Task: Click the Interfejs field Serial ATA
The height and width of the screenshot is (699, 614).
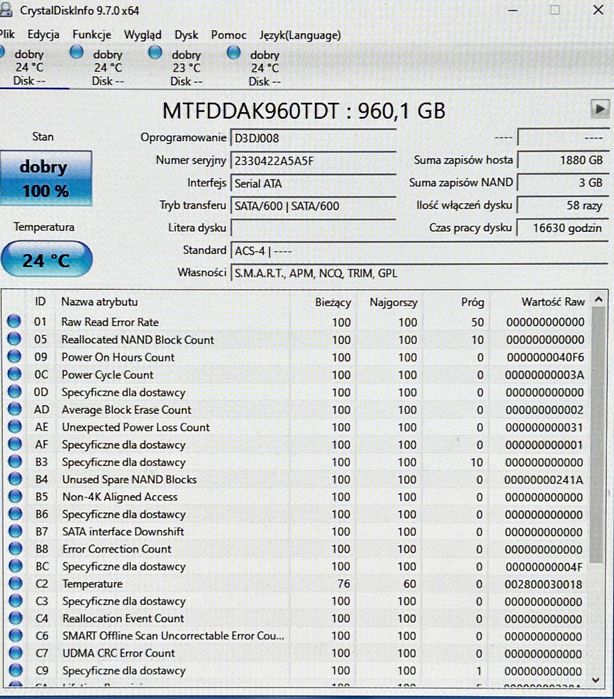Action: coord(313,183)
